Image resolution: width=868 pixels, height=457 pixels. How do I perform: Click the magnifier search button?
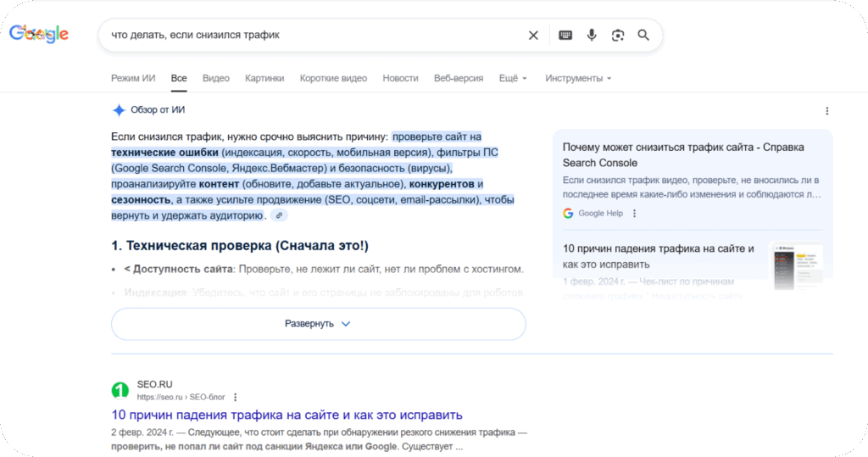tap(643, 36)
